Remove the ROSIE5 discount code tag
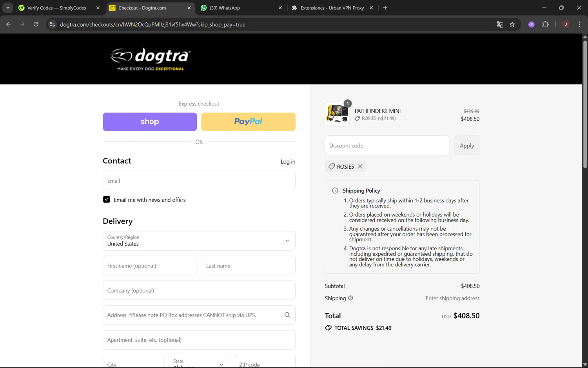The width and height of the screenshot is (588, 368). pyautogui.click(x=360, y=167)
